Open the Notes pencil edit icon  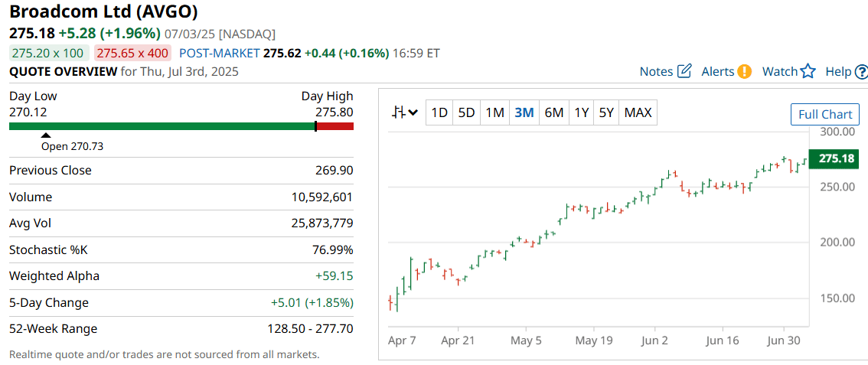[685, 71]
